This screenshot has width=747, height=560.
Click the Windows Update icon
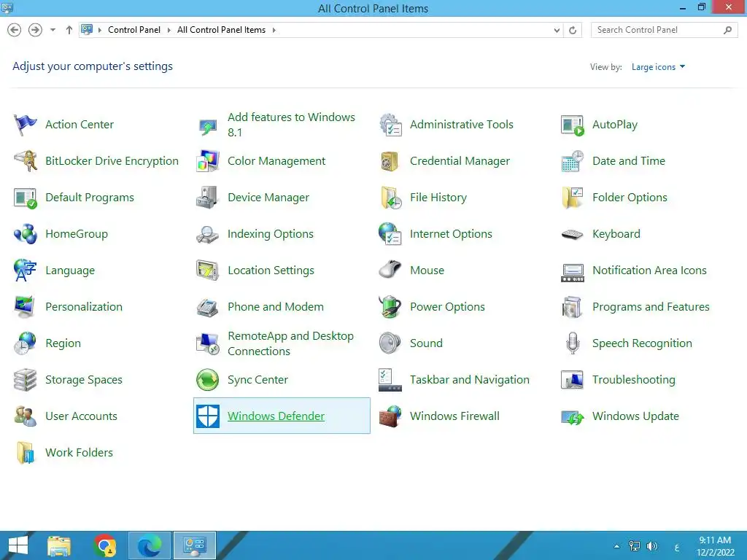coord(573,416)
